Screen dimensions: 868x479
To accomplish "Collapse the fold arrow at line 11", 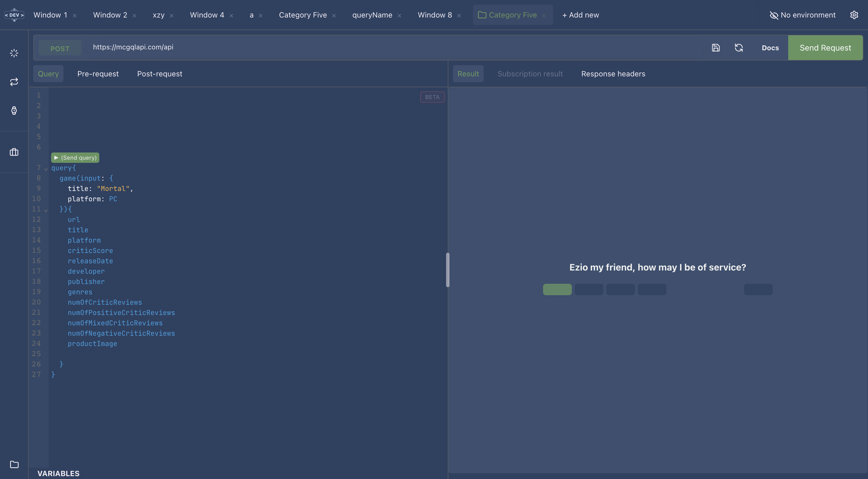I will click(46, 210).
